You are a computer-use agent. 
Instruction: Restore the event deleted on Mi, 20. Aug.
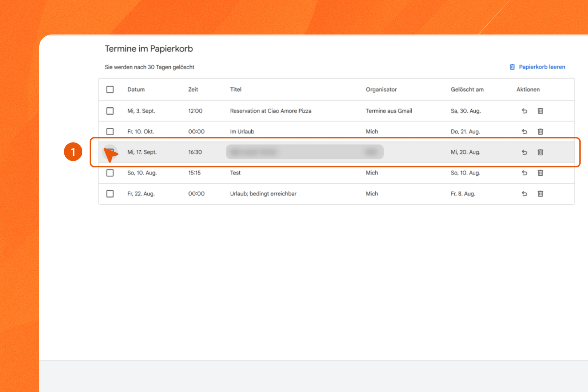(x=524, y=152)
